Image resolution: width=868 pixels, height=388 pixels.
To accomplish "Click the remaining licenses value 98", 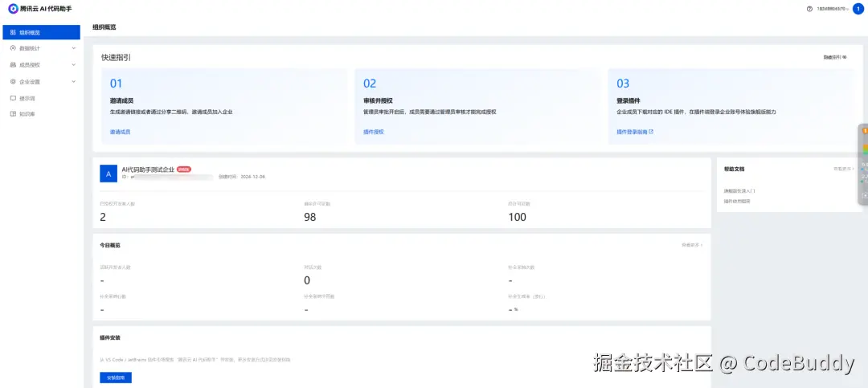I will pyautogui.click(x=310, y=218).
